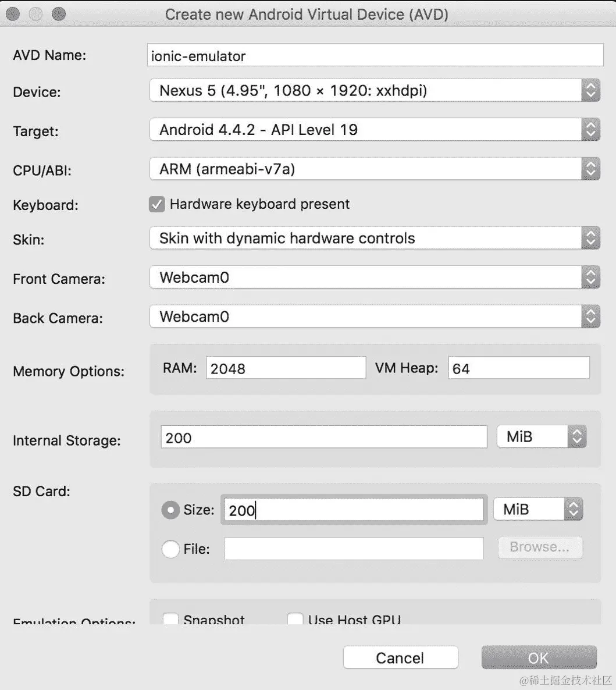616x690 pixels.
Task: Open the Back Camera dropdown
Action: tap(375, 316)
